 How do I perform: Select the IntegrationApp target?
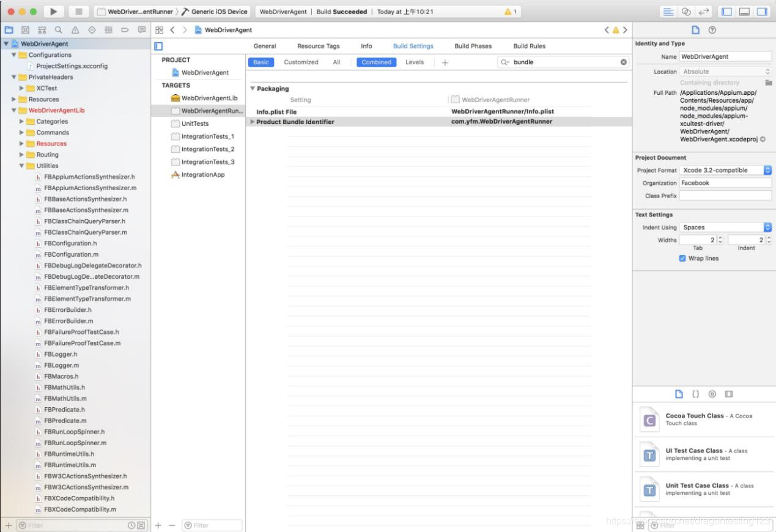pos(199,174)
